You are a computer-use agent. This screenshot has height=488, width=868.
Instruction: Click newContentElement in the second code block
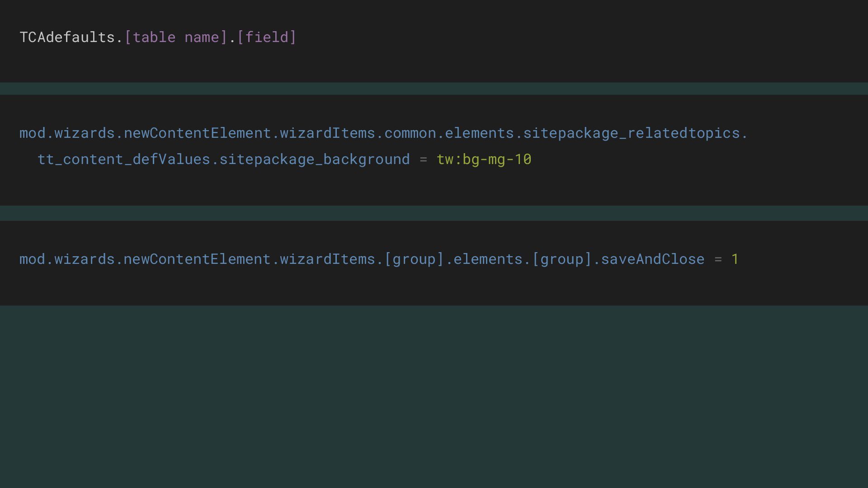coord(197,133)
